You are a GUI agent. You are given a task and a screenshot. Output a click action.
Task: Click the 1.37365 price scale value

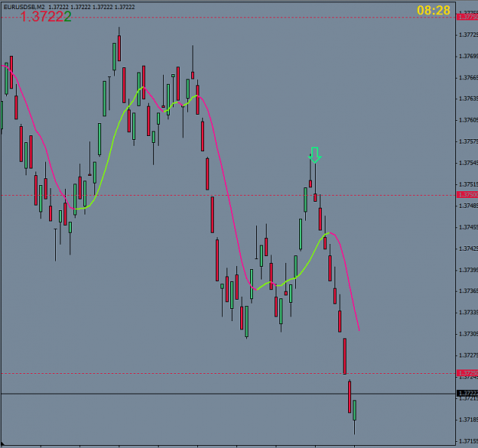pos(468,291)
